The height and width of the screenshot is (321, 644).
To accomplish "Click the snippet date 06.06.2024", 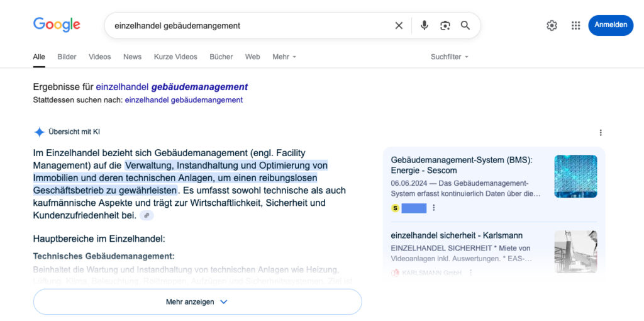I will click(409, 183).
